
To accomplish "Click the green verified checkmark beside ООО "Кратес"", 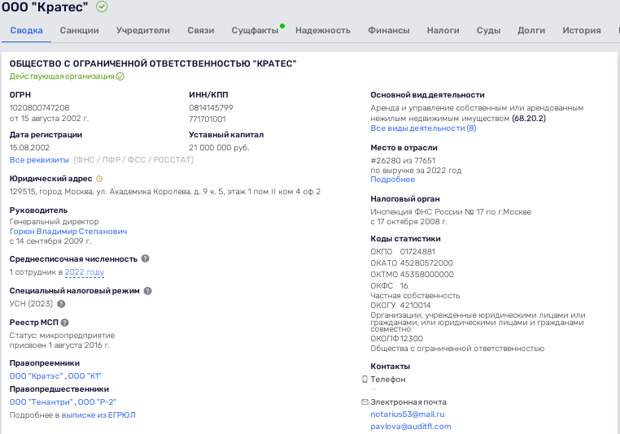I will pos(102,7).
